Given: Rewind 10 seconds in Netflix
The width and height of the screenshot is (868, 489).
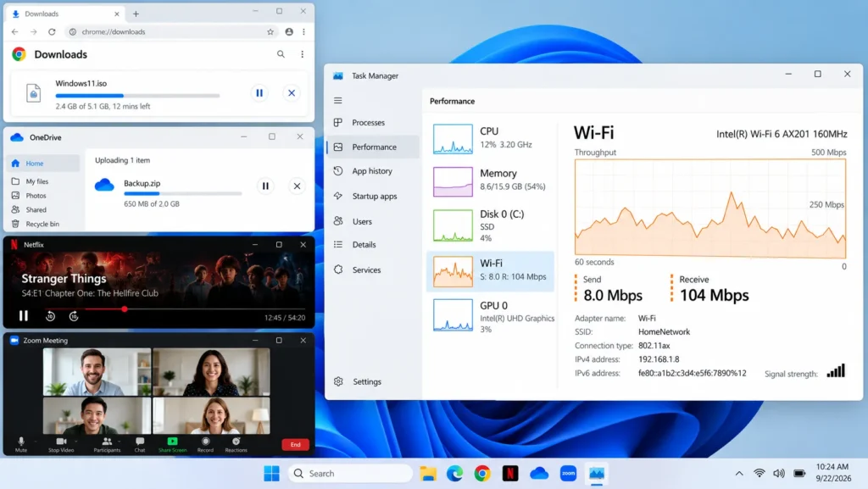Looking at the screenshot, I should coord(50,316).
